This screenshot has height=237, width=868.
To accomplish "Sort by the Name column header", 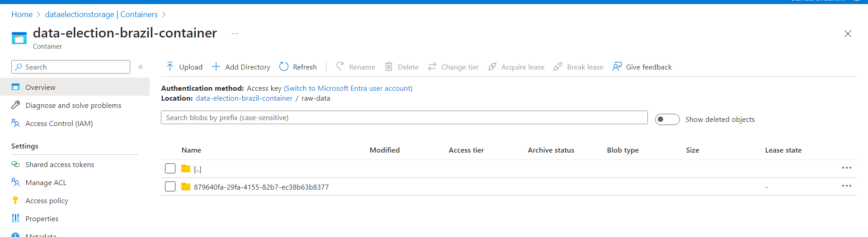I will 191,150.
